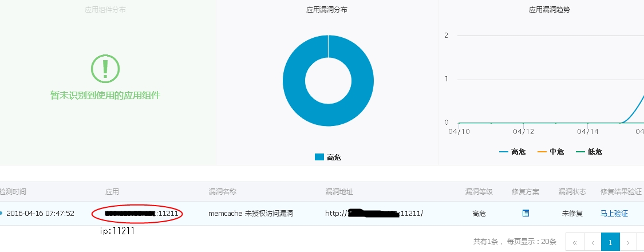Image resolution: width=644 pixels, height=252 pixels.
Task: Click the green exclamation warning icon
Action: (105, 69)
